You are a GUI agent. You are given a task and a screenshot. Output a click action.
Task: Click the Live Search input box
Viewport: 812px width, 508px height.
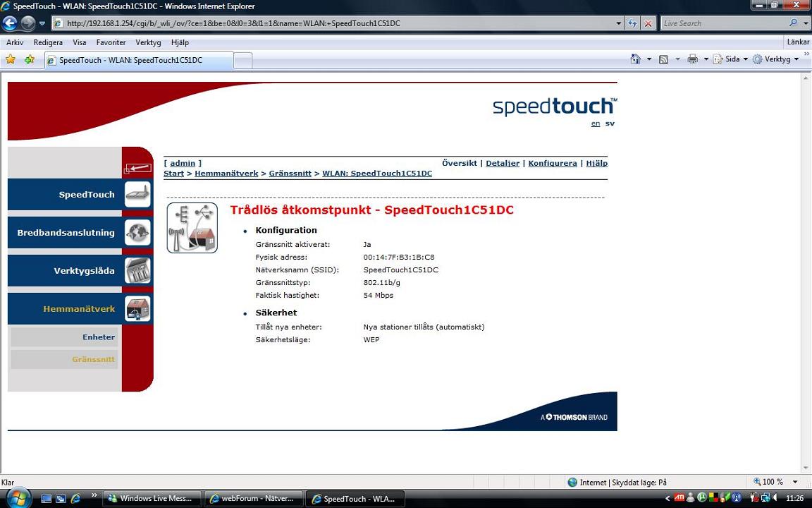click(724, 23)
